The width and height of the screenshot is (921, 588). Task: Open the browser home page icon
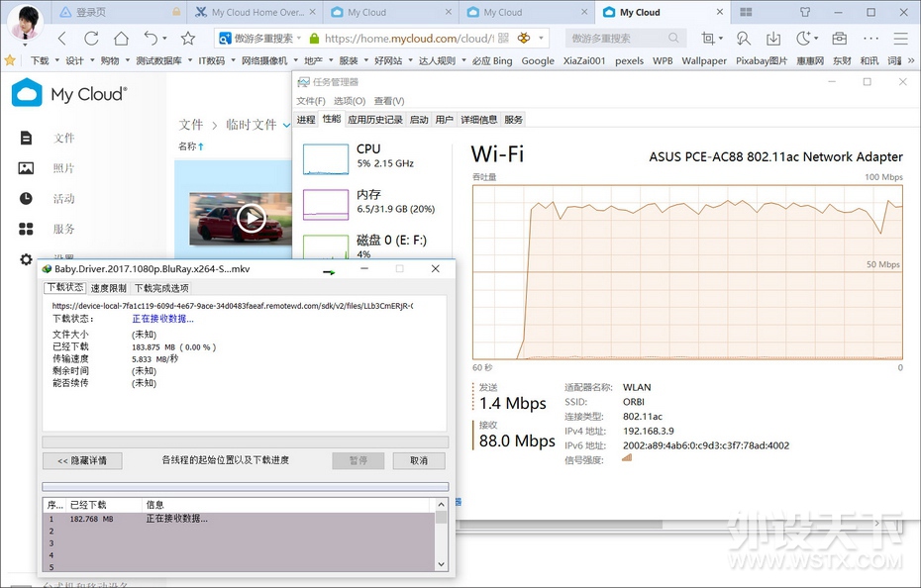click(x=121, y=39)
